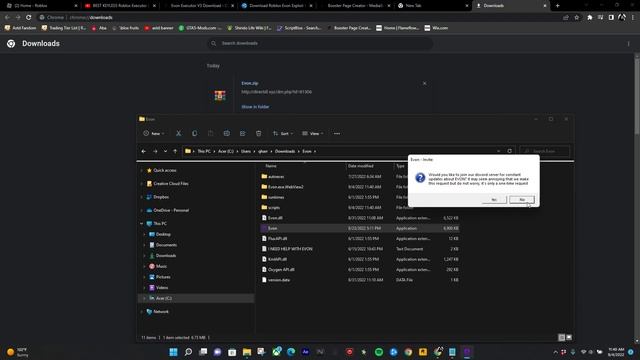Open recent locations chevron in File Explorer
The image size is (640, 360).
click(165, 151)
